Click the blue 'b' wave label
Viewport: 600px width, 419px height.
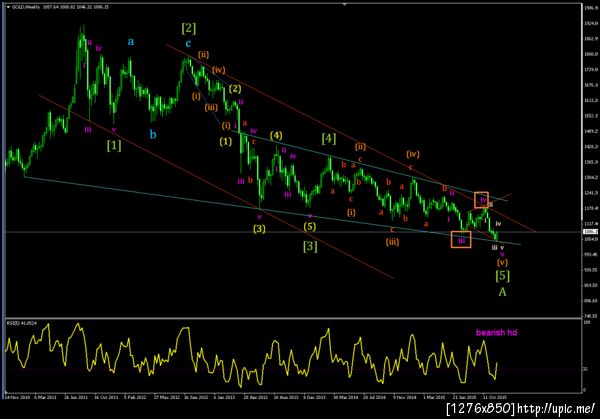click(x=153, y=134)
